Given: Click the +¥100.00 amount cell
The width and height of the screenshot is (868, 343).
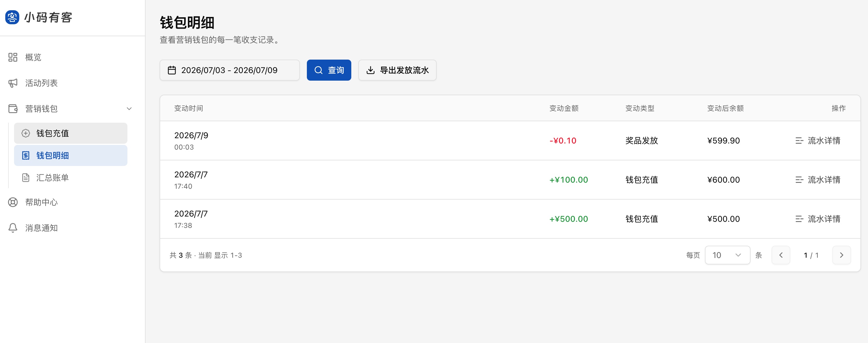Looking at the screenshot, I should 568,180.
